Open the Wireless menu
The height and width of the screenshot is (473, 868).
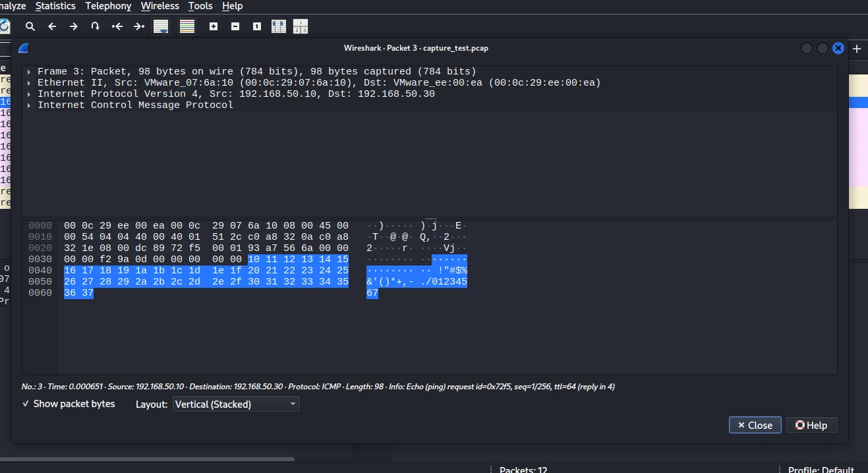pyautogui.click(x=159, y=6)
